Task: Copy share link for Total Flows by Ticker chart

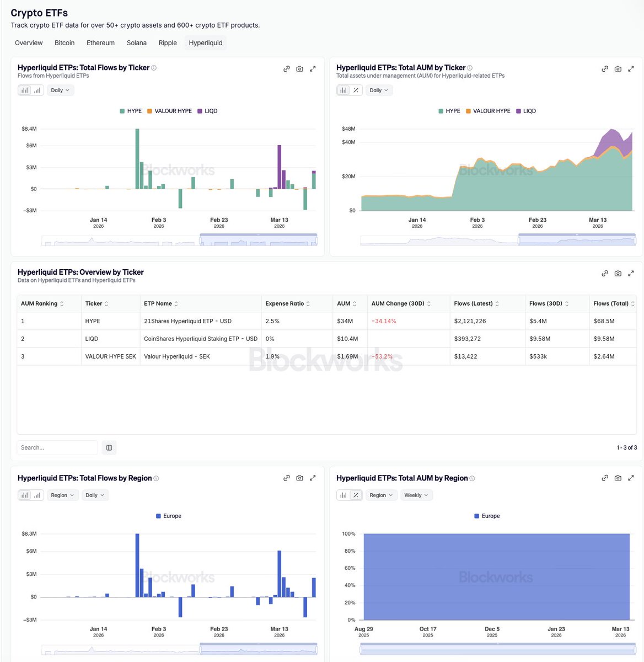Action: click(287, 68)
